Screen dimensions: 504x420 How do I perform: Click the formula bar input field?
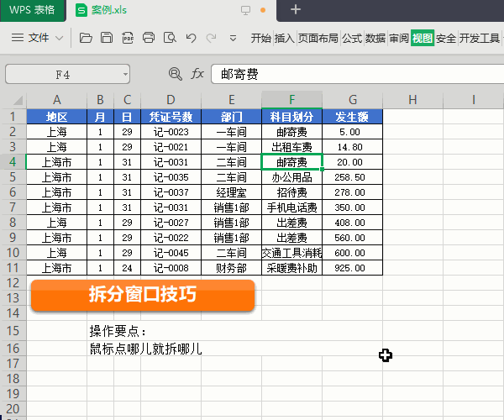click(353, 74)
